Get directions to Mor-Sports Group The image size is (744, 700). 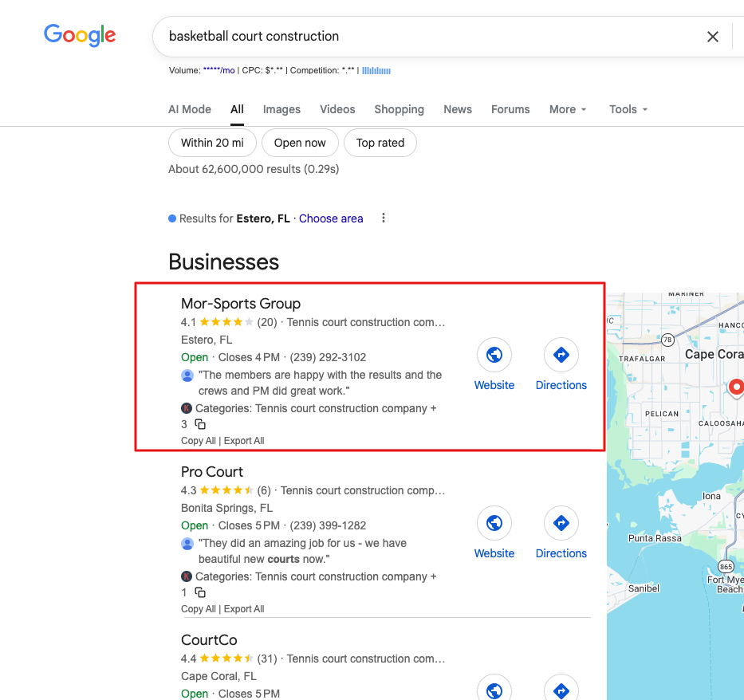[x=561, y=355]
